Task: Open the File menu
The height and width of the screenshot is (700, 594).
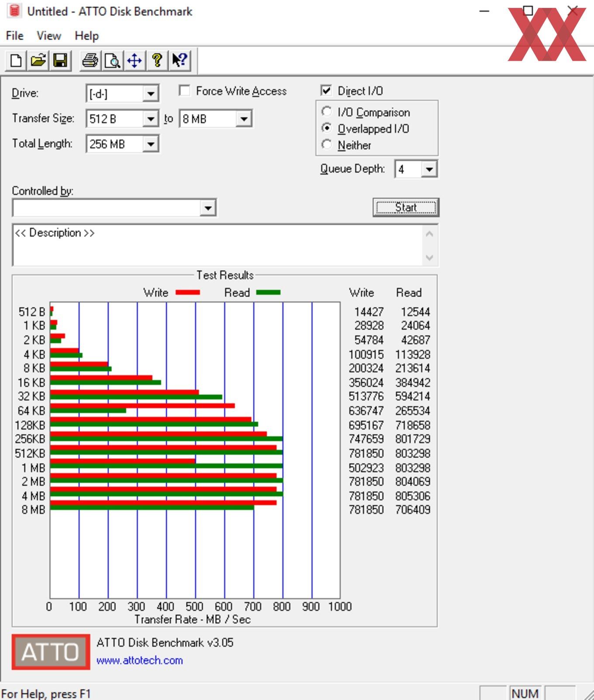Action: (14, 36)
